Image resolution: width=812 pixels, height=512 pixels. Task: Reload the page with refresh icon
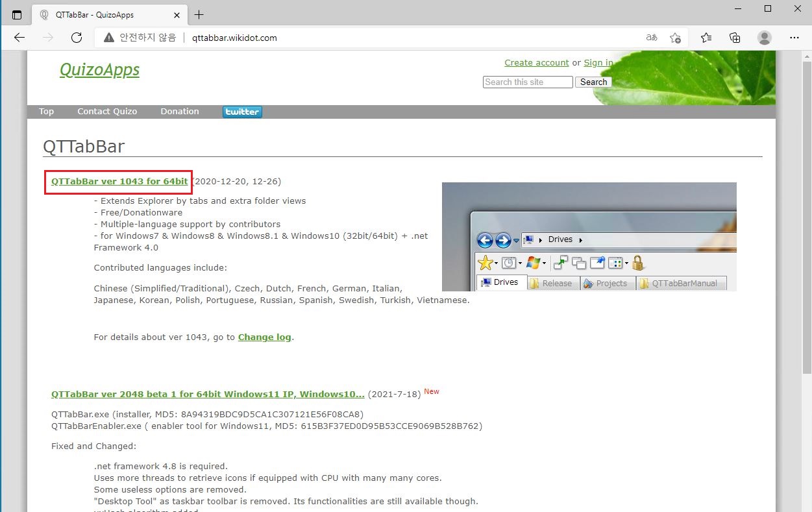tap(77, 38)
